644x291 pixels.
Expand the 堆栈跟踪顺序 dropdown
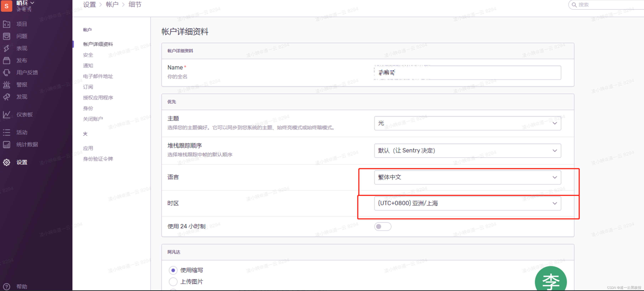click(467, 150)
